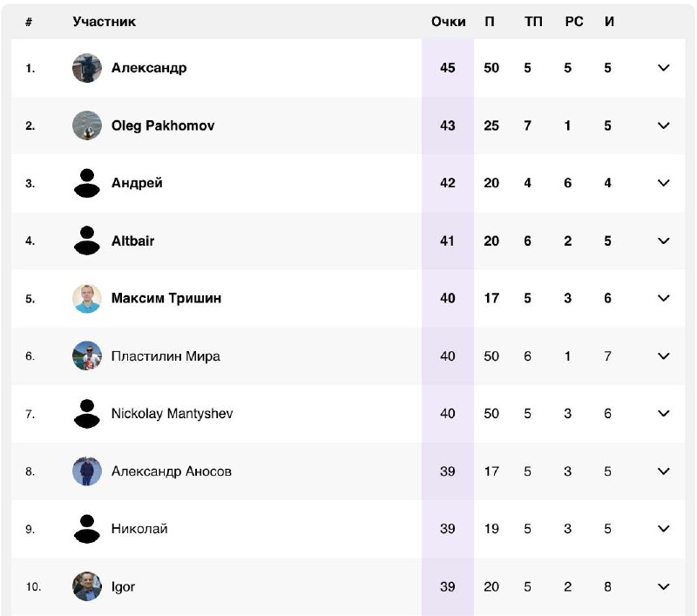Viewport: 697px width, 616px height.
Task: Expand Николай's row with the chevron
Action: tap(663, 529)
